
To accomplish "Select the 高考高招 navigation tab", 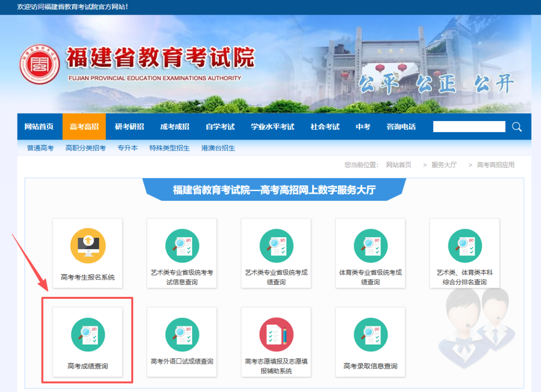I will click(84, 127).
